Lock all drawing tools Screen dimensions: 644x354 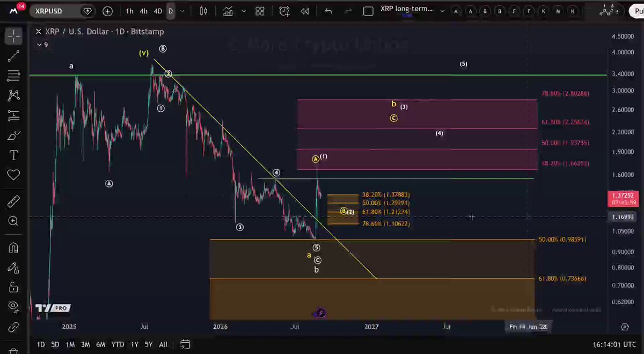point(13,287)
